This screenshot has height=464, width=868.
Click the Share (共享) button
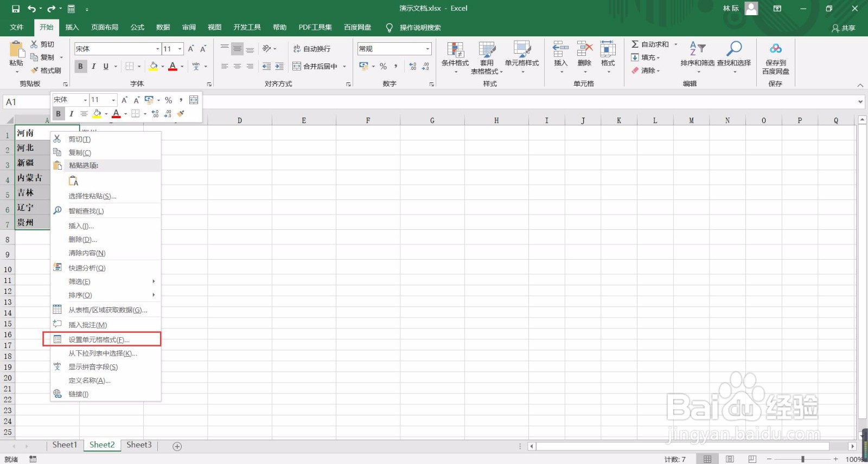pos(844,28)
